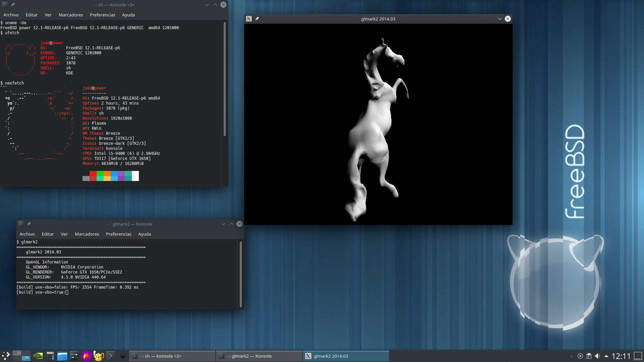The image size is (644, 362).
Task: Click the 'glmark2 2014.03' window title bar
Action: 378,19
